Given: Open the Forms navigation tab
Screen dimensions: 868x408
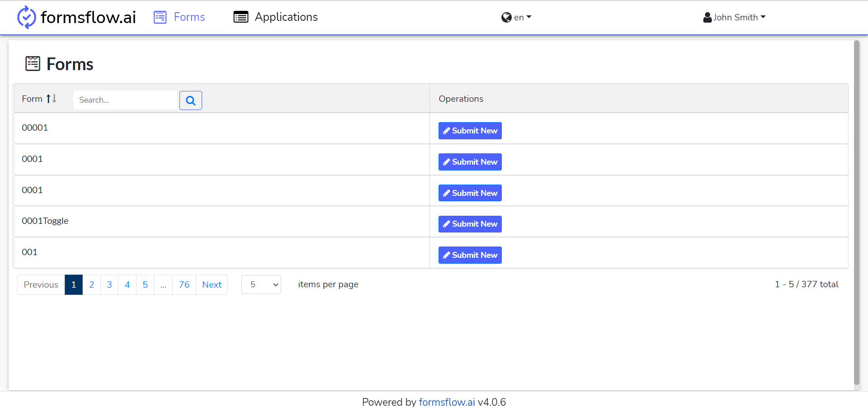Looking at the screenshot, I should 179,17.
